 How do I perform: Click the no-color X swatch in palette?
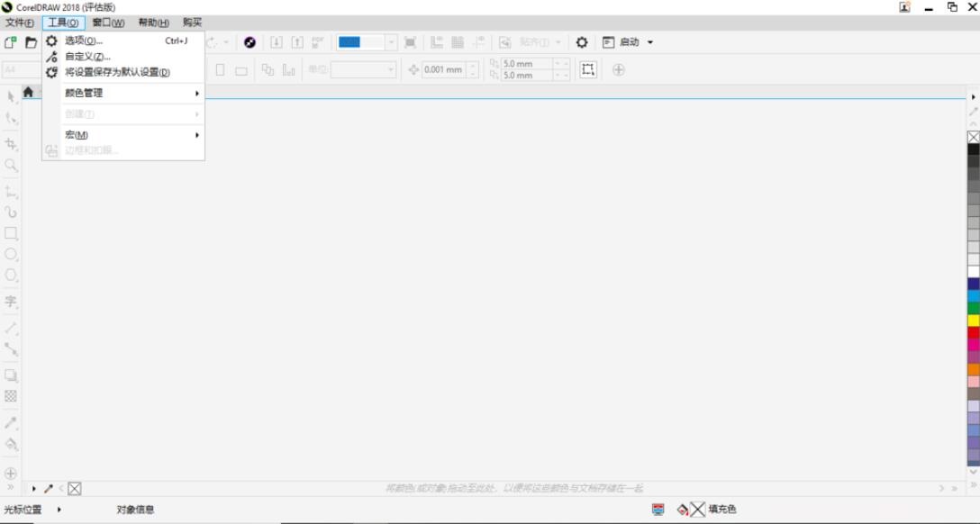[x=974, y=137]
